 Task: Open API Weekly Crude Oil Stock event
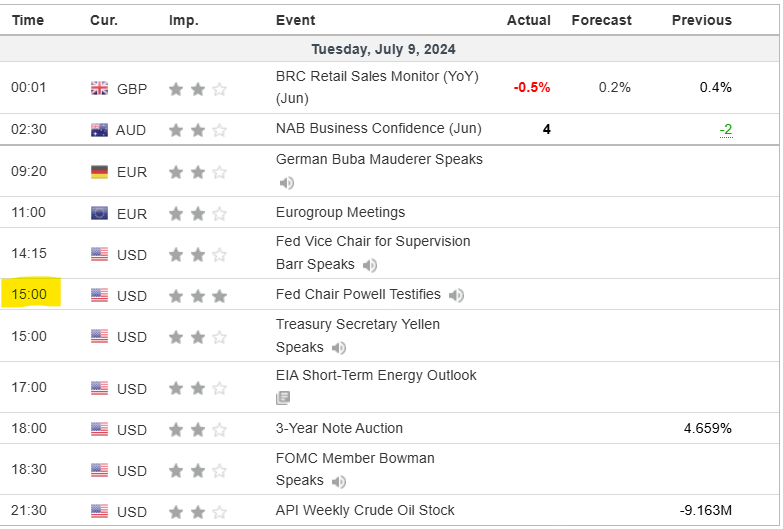365,511
